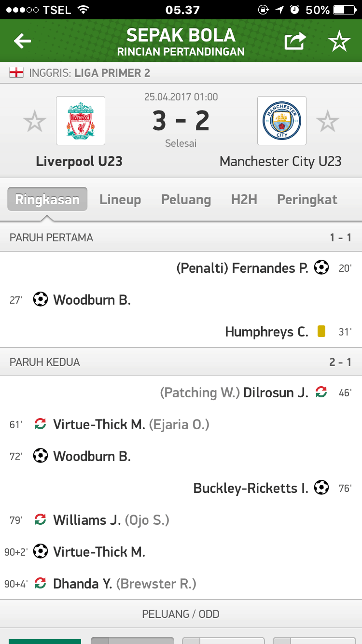Favorite Manchester City U23 with the star
362x644 pixels.
328,121
